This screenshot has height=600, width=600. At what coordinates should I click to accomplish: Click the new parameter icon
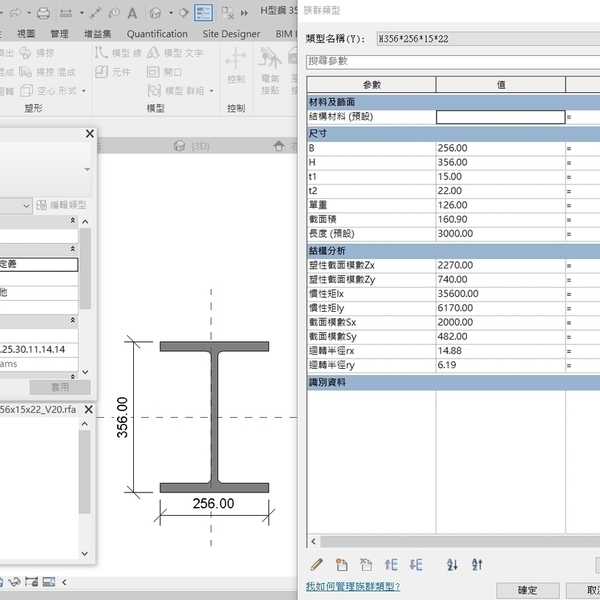(342, 565)
